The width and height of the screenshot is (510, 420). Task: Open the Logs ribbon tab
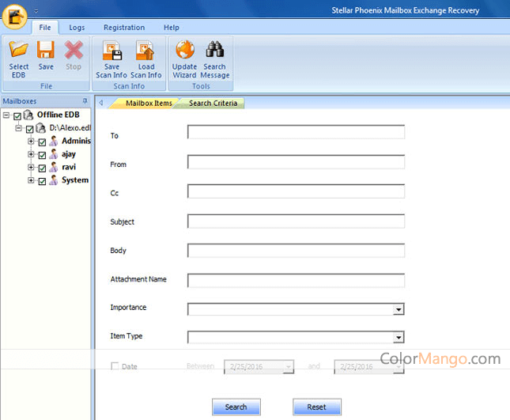(77, 28)
